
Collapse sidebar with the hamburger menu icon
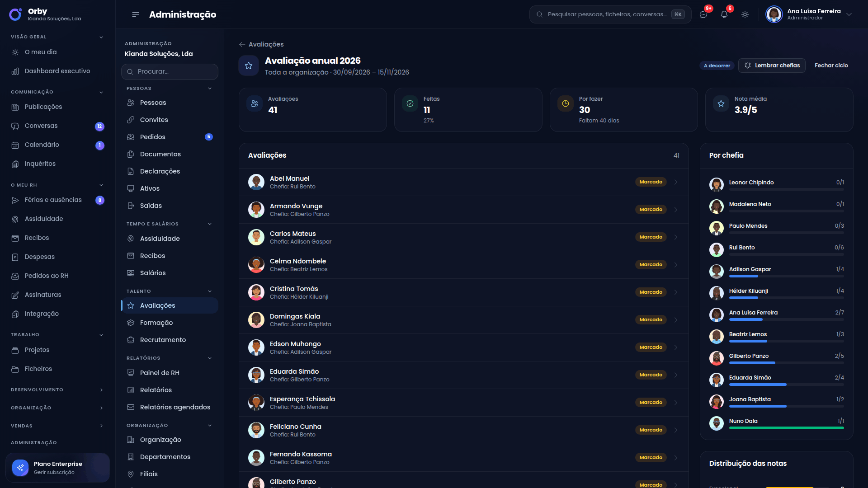click(135, 14)
